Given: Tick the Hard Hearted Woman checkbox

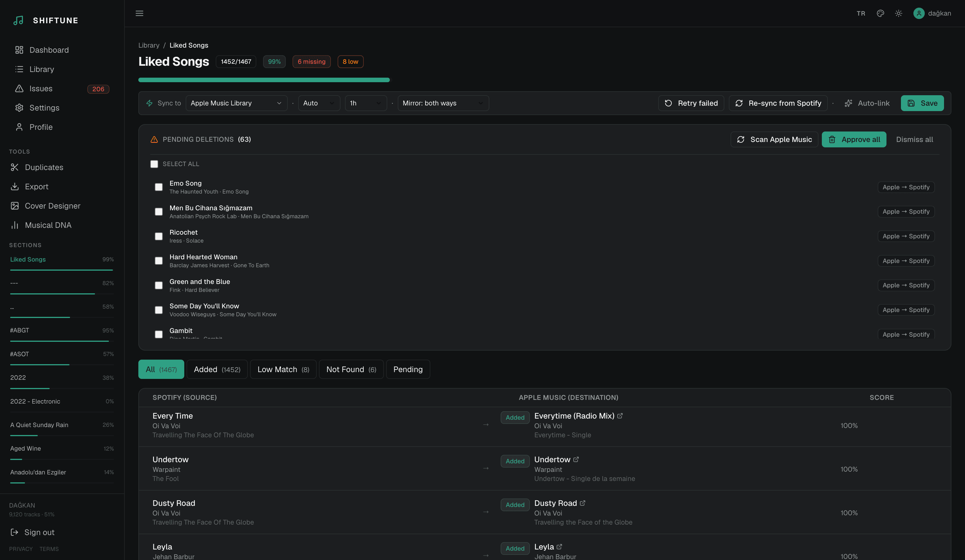Looking at the screenshot, I should click(x=158, y=261).
